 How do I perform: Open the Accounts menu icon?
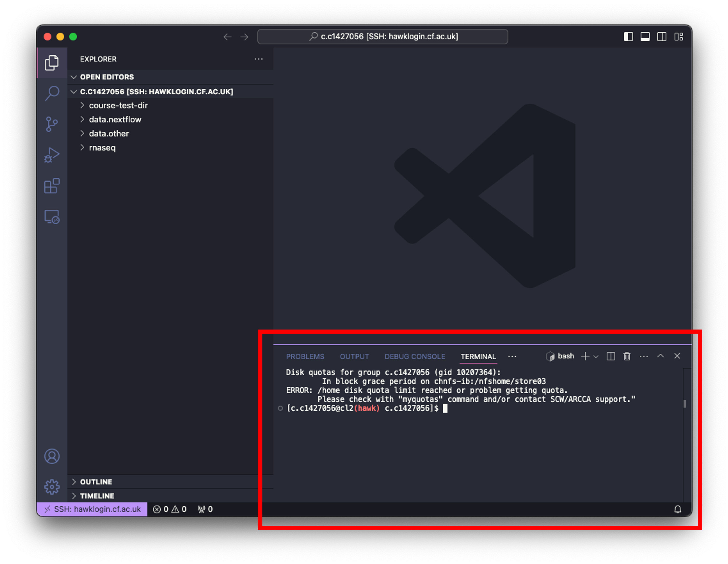pyautogui.click(x=52, y=456)
